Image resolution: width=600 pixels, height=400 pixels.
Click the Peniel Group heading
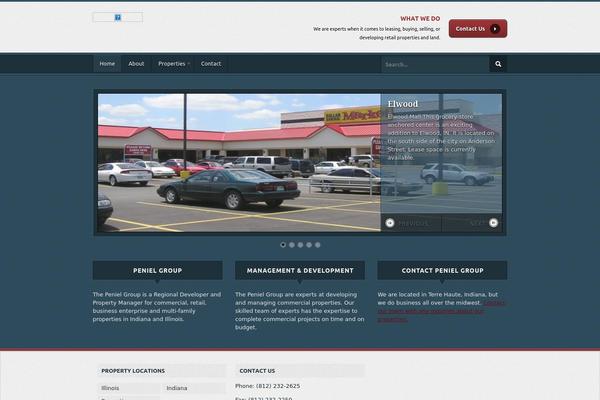pos(158,270)
